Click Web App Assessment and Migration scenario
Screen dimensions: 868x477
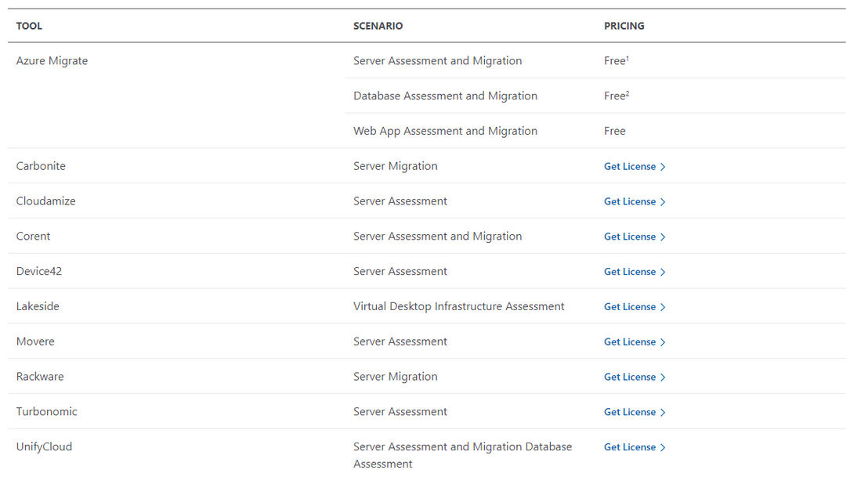445,131
